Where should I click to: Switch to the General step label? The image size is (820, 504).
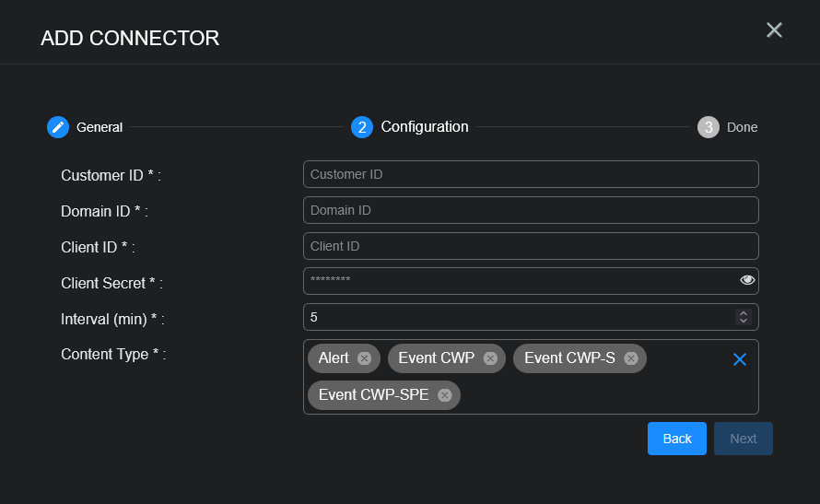coord(99,127)
